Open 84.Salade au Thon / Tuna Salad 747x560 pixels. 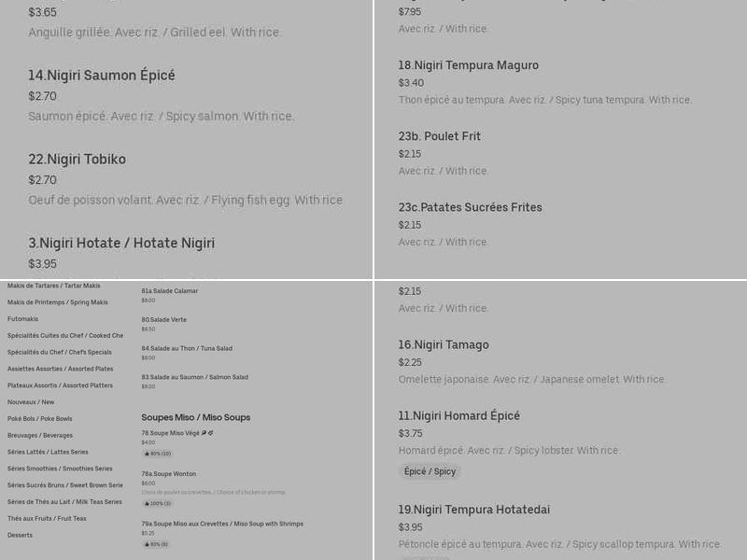(x=187, y=348)
